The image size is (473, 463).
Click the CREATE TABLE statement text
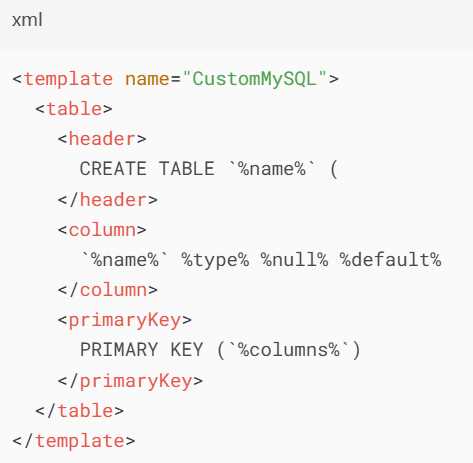pos(147,168)
